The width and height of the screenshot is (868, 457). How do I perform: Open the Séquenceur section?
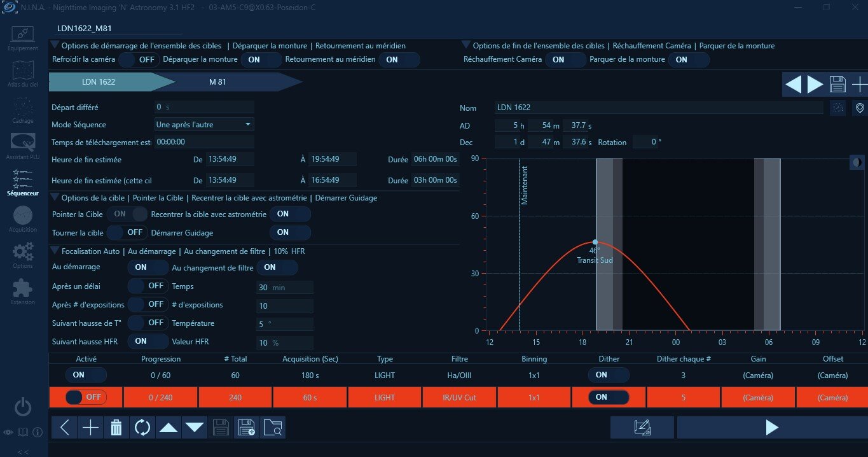tap(23, 182)
